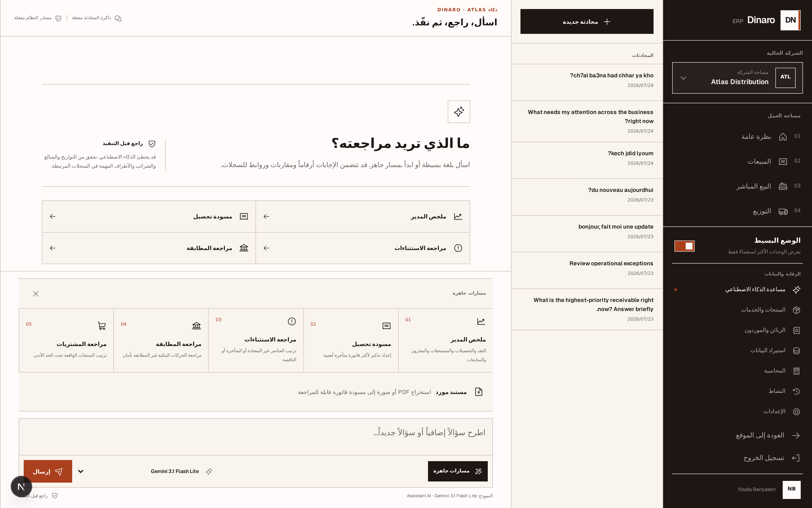The image size is (812, 508).
Task: Open the المنتجات والخدمات box icon
Action: pyautogui.click(x=796, y=310)
